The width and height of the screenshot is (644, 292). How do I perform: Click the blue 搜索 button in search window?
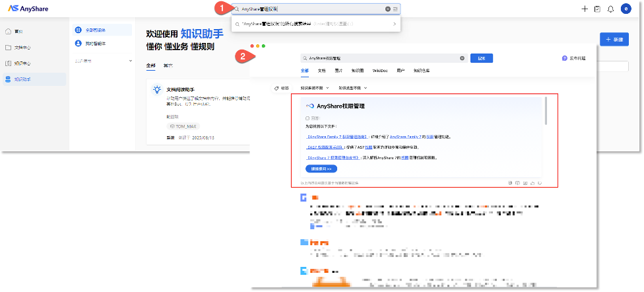(x=482, y=58)
